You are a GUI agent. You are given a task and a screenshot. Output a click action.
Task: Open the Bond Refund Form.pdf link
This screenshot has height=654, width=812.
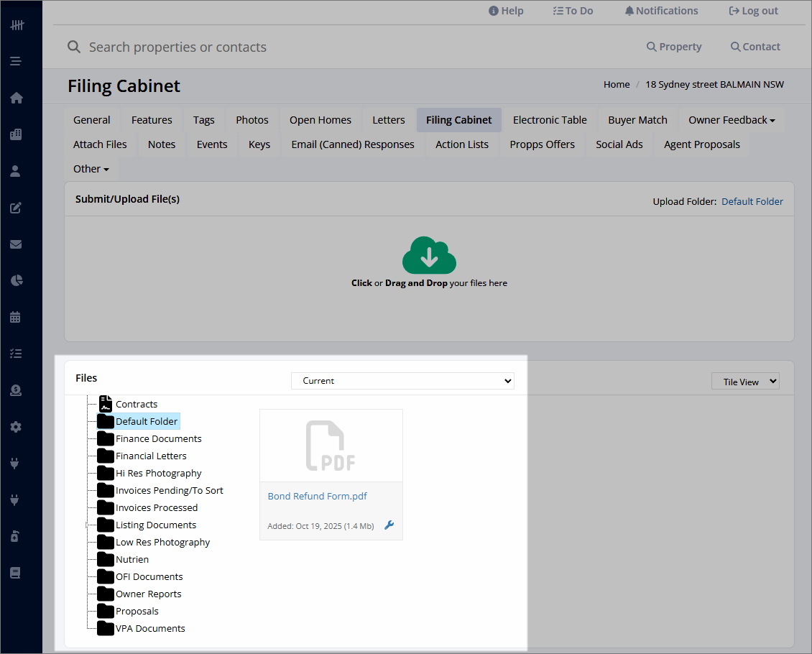tap(317, 496)
